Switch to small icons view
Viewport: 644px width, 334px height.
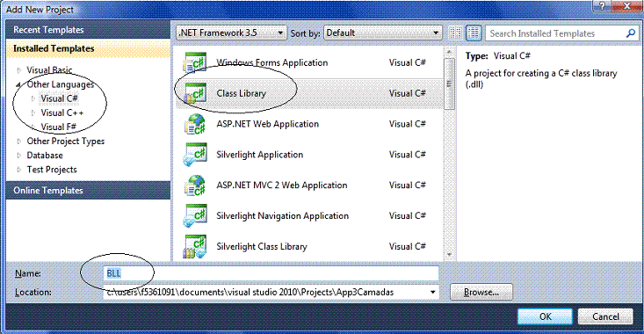point(455,33)
